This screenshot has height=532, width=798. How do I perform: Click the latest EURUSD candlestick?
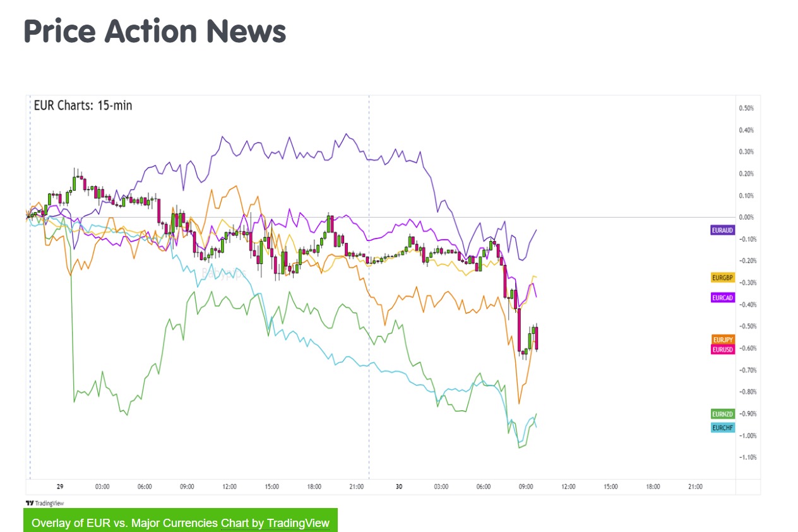click(x=537, y=338)
